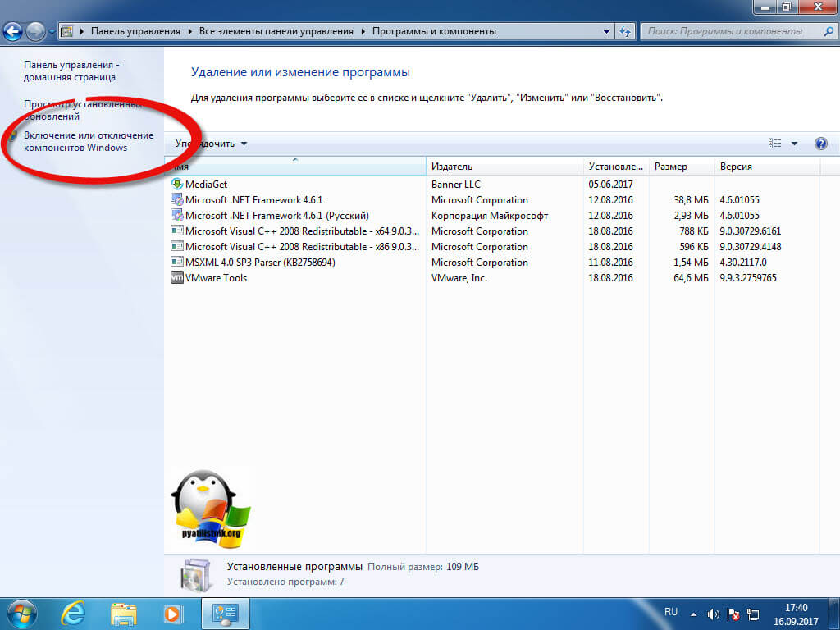Show hidden tray icons arrow
Screen dimensions: 840x630
point(693,614)
